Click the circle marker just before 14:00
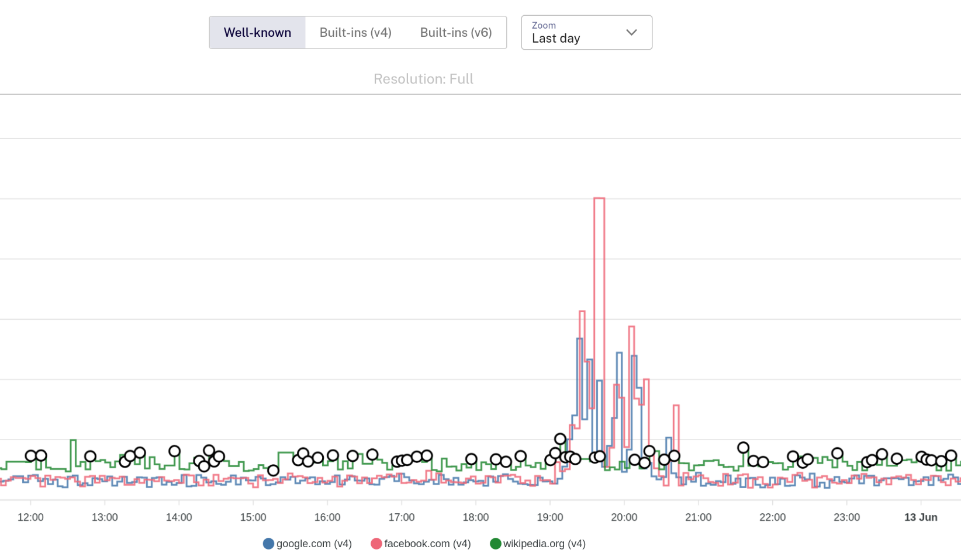Screen dimensions: 961x560 coord(174,451)
